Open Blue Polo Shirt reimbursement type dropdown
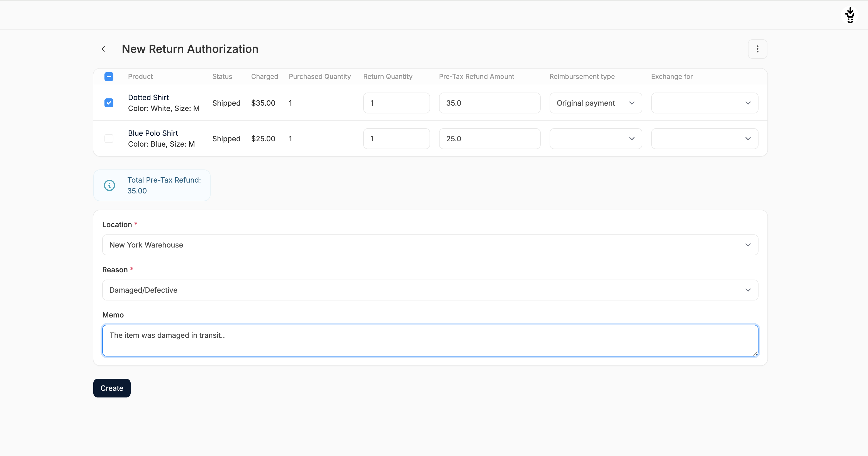 pyautogui.click(x=595, y=139)
